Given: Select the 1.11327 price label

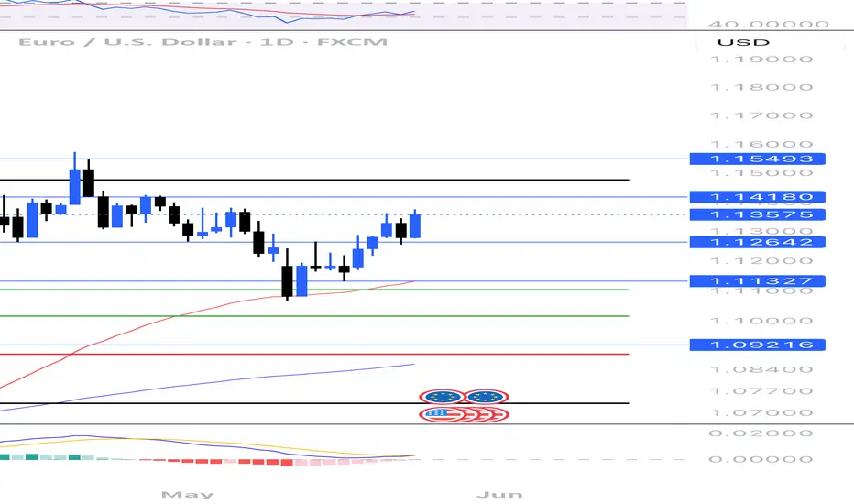Looking at the screenshot, I should pyautogui.click(x=757, y=281).
